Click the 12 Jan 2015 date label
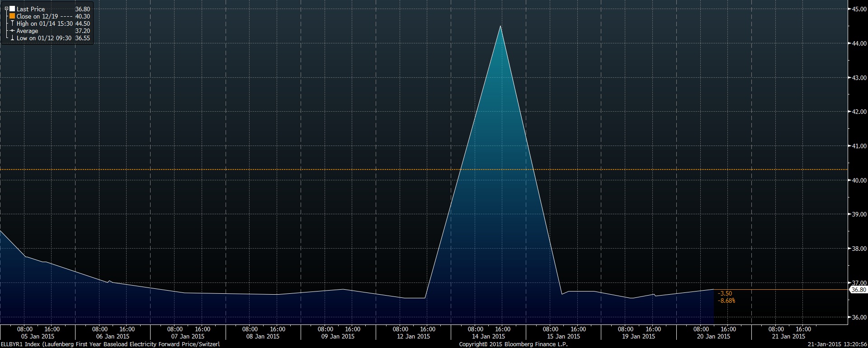This screenshot has width=868, height=348. 413,336
